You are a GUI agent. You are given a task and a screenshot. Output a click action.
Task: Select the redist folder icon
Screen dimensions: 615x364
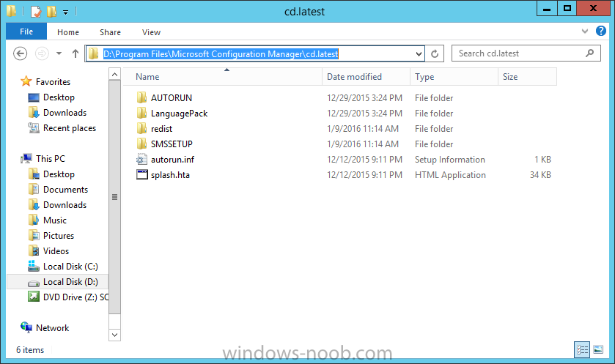141,128
